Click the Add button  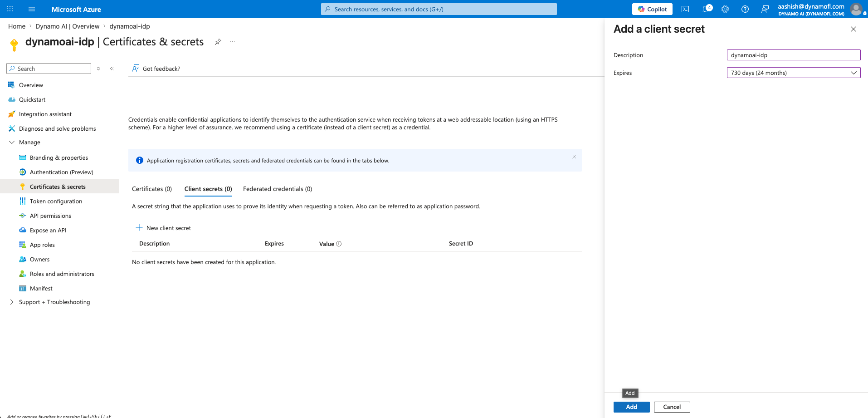[632, 407]
